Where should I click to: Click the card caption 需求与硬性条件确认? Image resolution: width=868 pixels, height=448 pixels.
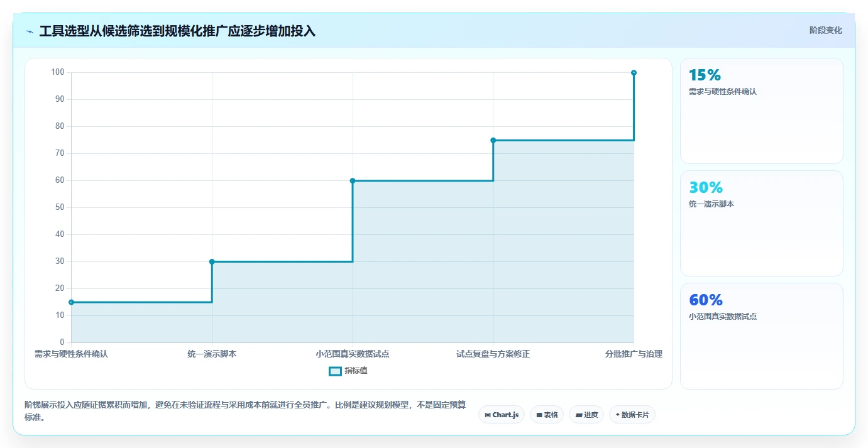[723, 92]
